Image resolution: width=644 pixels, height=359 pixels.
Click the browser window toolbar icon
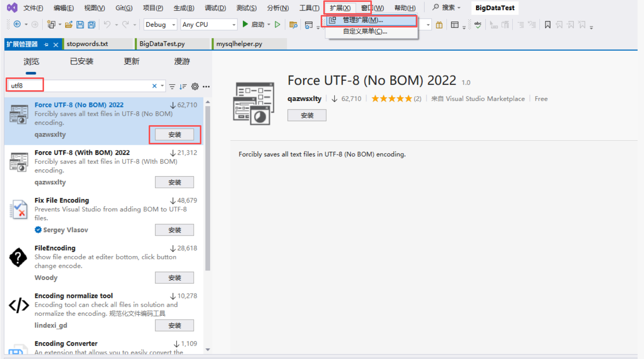(x=309, y=25)
